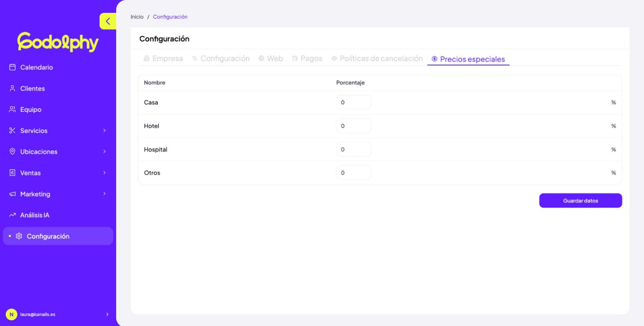Click the Pagos tab wallet icon

(x=295, y=59)
